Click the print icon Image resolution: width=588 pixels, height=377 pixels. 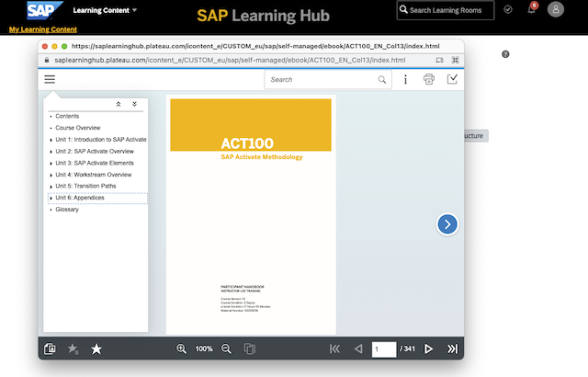(x=429, y=79)
